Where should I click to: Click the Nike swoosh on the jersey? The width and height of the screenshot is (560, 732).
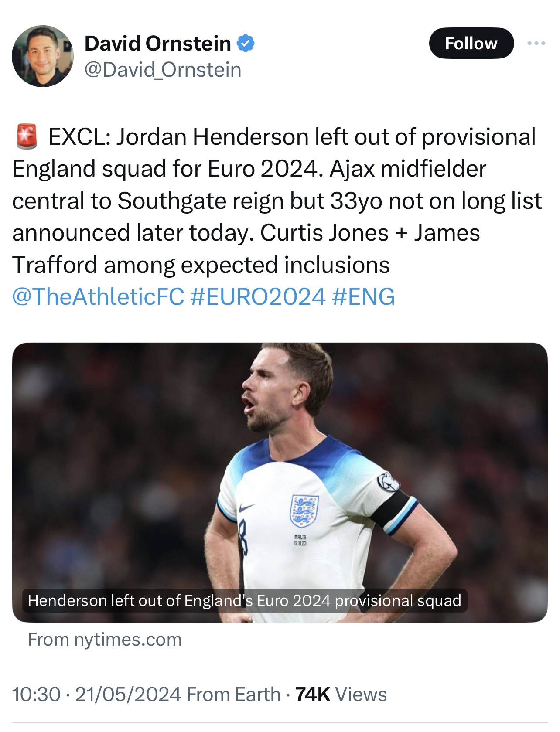[247, 507]
